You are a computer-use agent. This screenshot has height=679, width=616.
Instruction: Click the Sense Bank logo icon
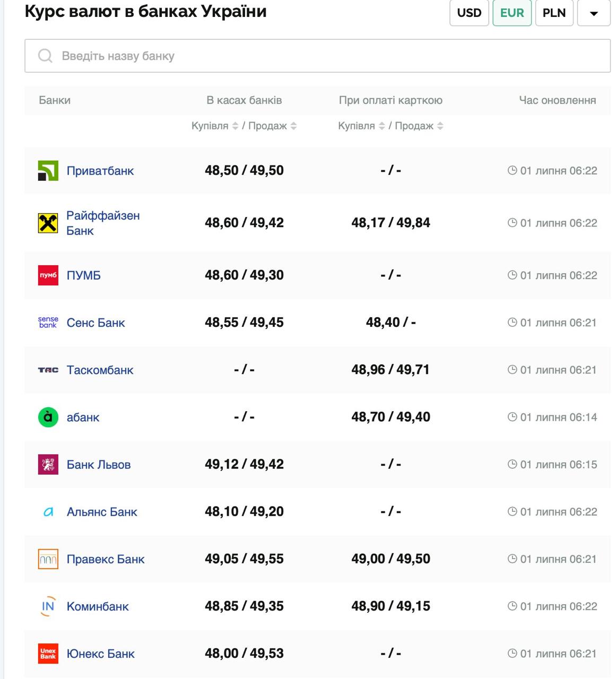48,323
